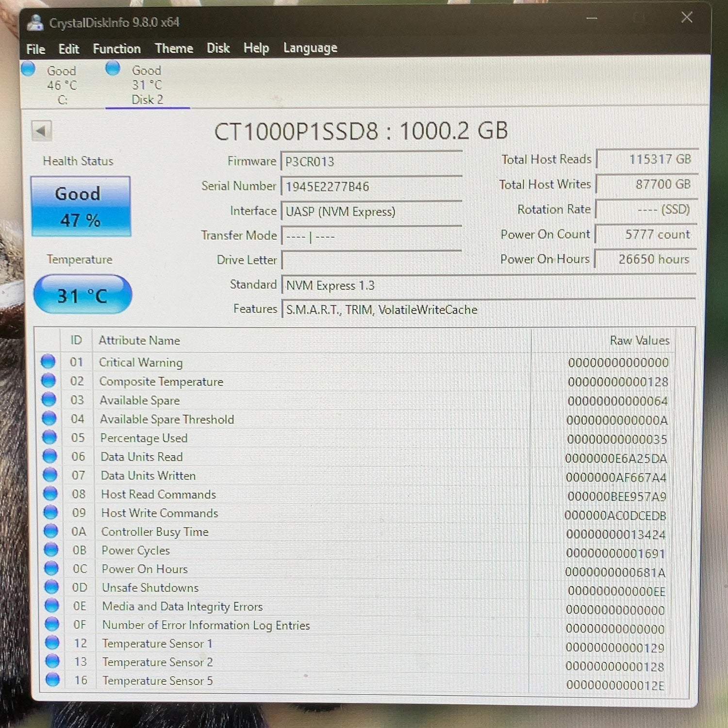Screen dimensions: 728x728
Task: Click the status orb beside Host Write Commands
Action: (50, 512)
